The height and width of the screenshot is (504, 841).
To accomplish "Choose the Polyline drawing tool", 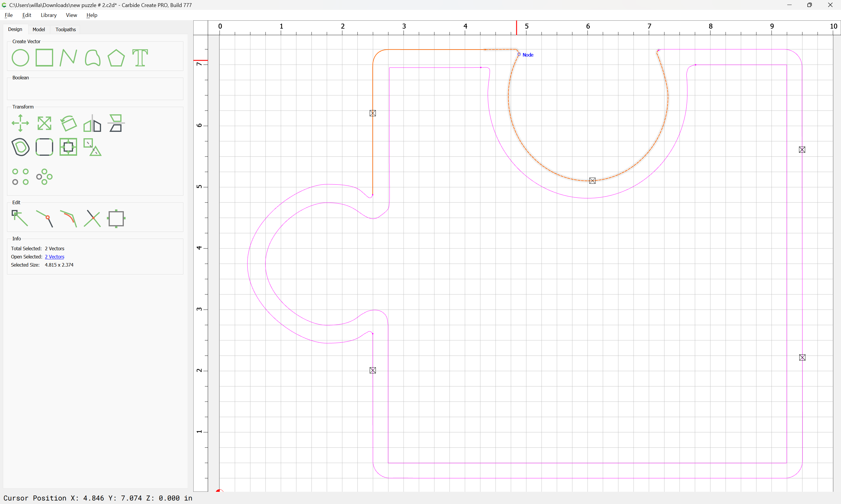I will click(x=68, y=58).
